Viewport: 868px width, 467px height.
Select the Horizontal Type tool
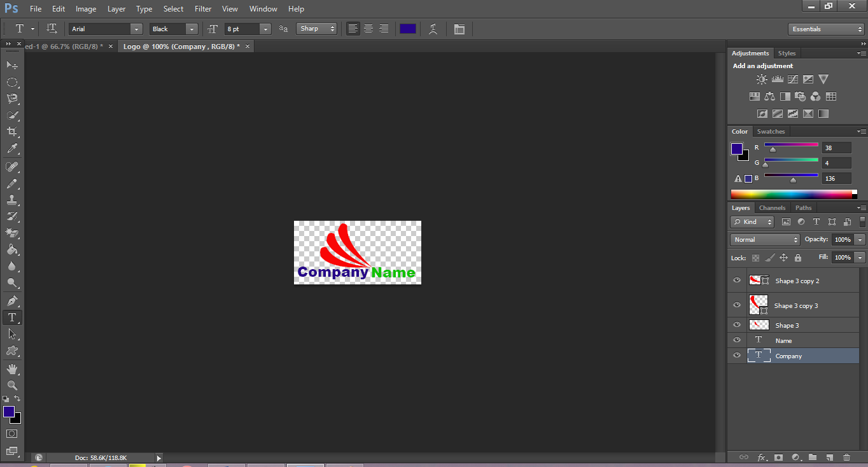(12, 317)
